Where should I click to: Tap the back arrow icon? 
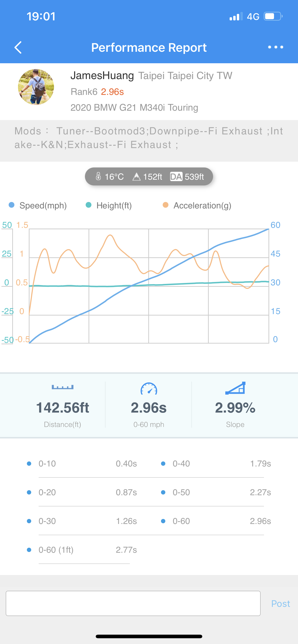[18, 47]
